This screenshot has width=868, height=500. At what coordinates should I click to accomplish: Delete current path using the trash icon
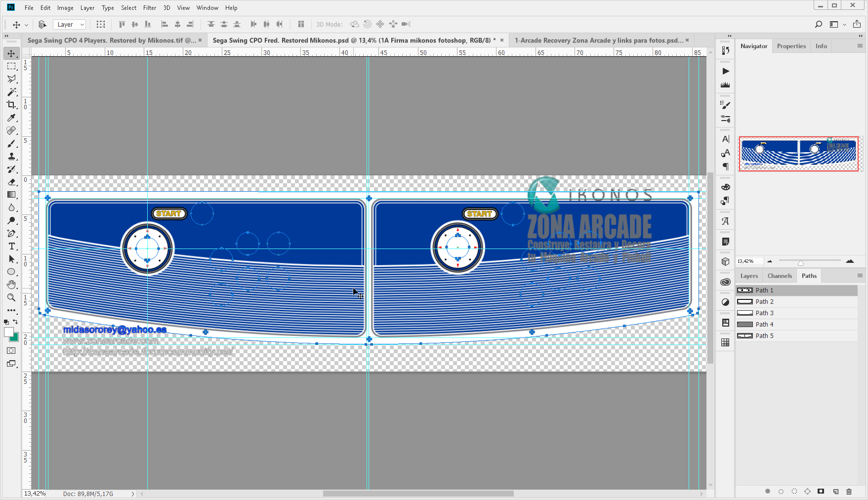pos(849,491)
